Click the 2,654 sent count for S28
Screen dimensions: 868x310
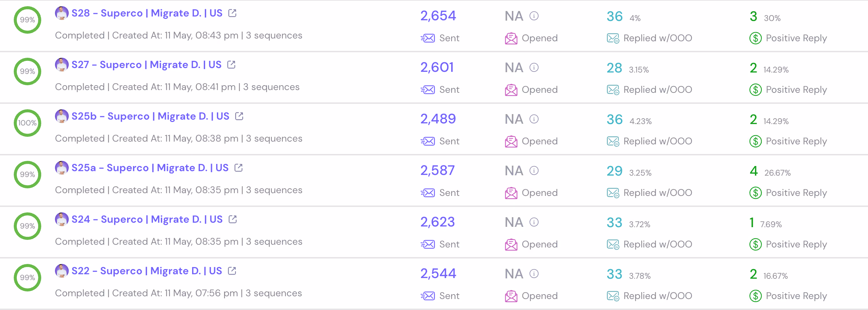coord(438,16)
